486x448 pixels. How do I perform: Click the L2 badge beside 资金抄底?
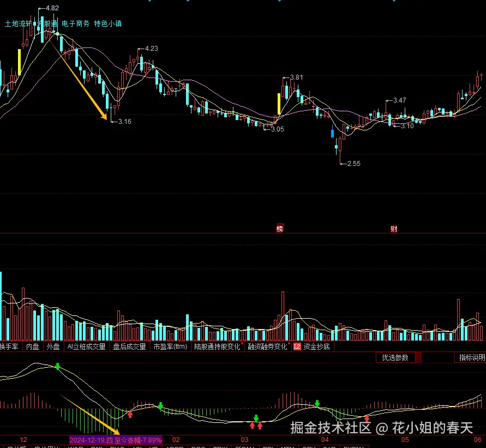pyautogui.click(x=297, y=347)
